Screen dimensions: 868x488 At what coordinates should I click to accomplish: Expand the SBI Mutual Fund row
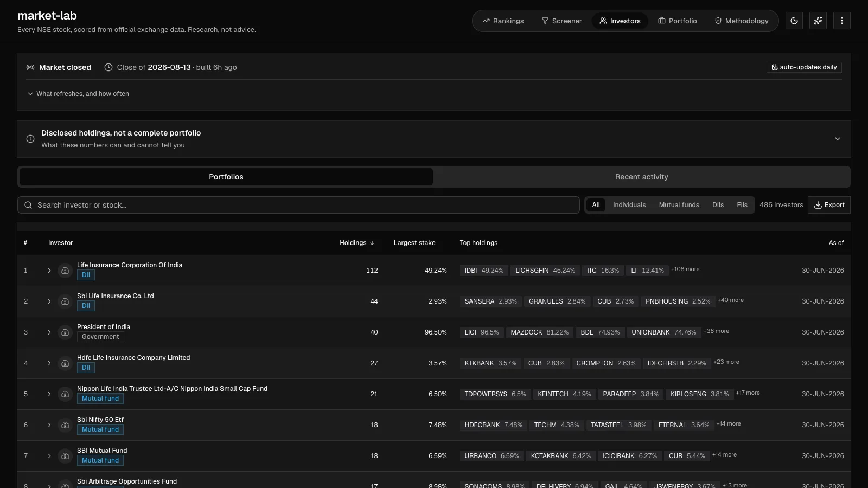(x=49, y=456)
